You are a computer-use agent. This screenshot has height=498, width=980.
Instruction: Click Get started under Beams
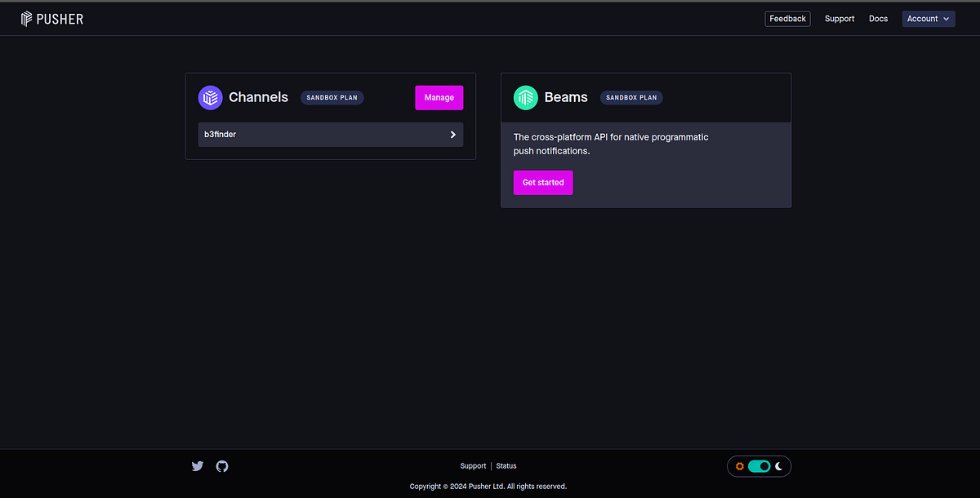point(542,182)
